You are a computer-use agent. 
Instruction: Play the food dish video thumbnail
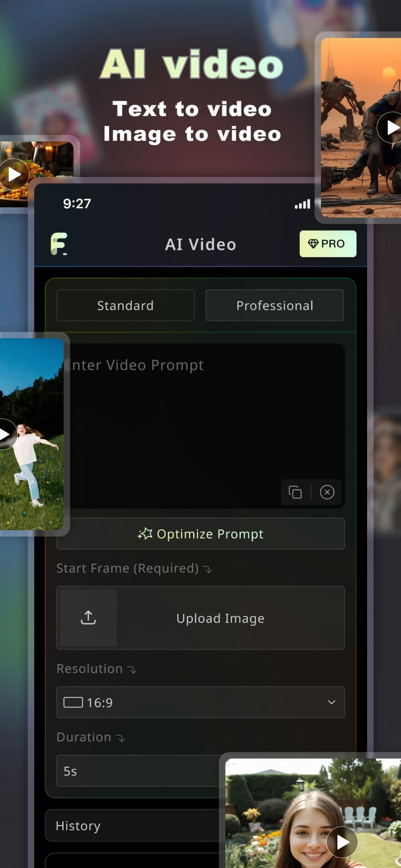(x=14, y=174)
